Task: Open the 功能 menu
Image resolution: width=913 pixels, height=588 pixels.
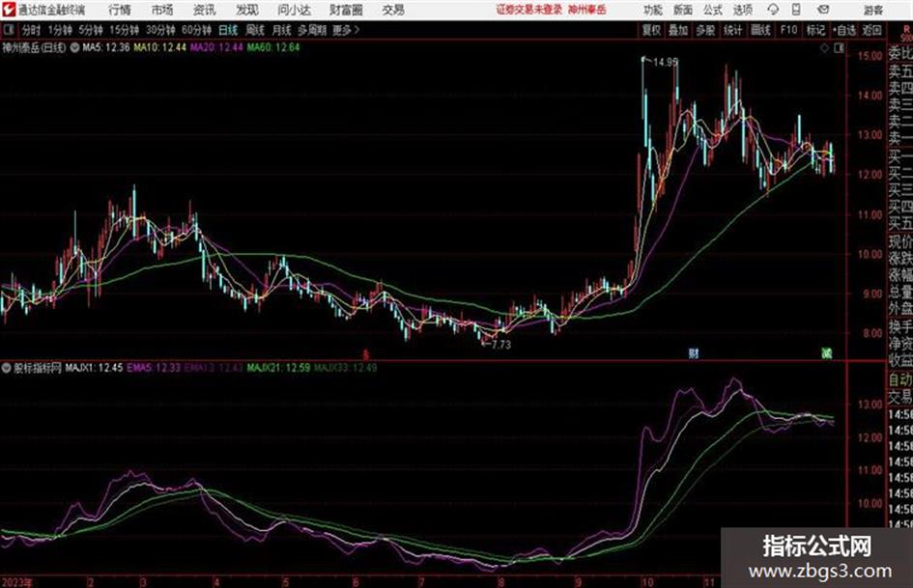Action: click(x=653, y=10)
